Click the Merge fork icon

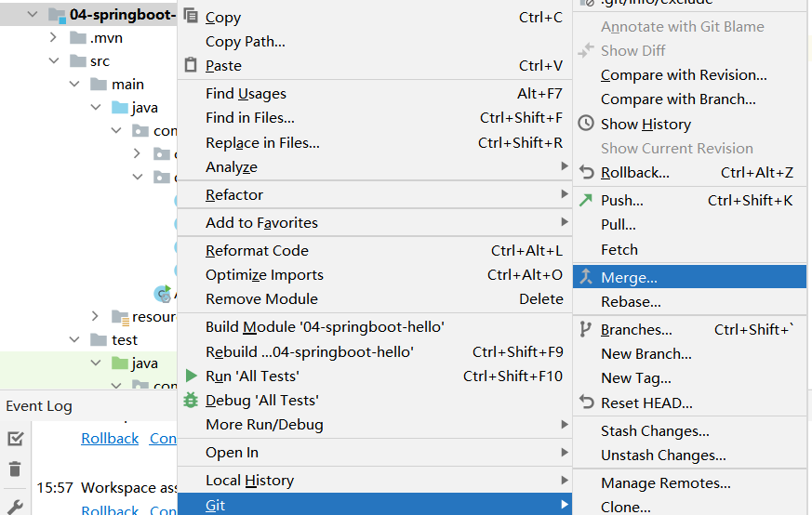pyautogui.click(x=586, y=277)
